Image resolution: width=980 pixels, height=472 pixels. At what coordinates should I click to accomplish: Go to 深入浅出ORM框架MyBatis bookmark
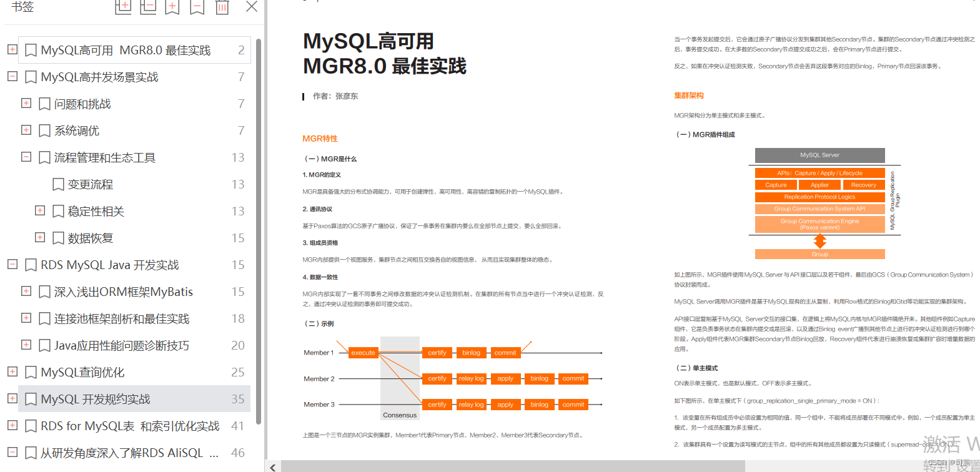point(124,292)
